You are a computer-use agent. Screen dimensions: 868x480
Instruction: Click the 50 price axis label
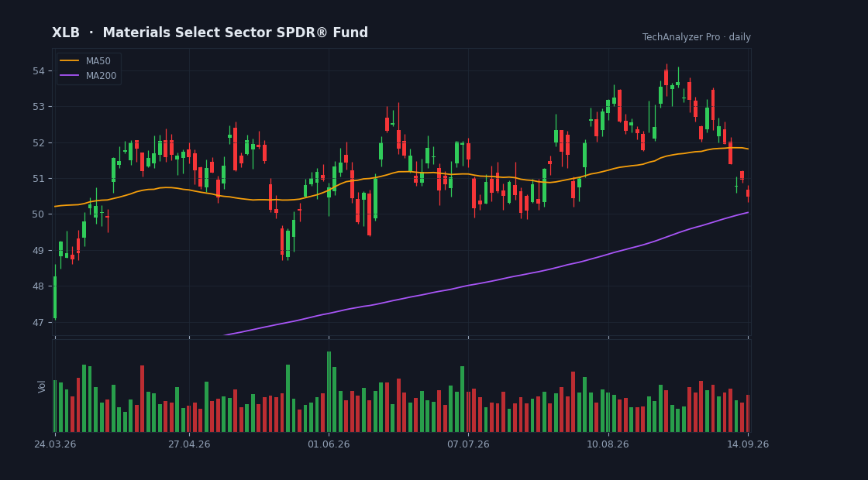(x=39, y=214)
